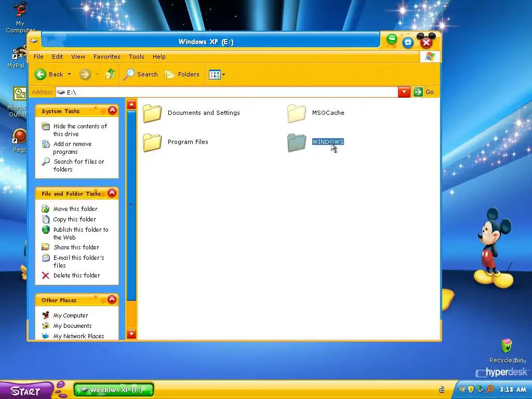The height and width of the screenshot is (399, 532).
Task: Click the taskbar clock showing 3:18 AM
Action: point(513,390)
